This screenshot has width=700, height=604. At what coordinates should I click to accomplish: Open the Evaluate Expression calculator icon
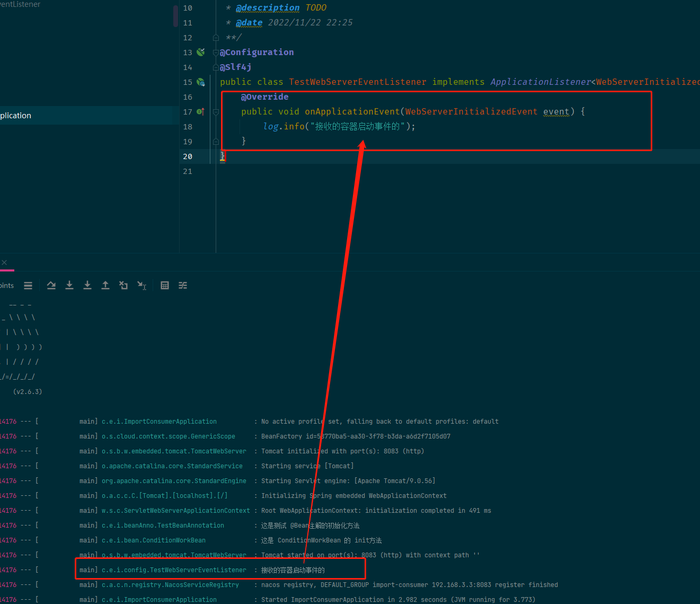165,285
